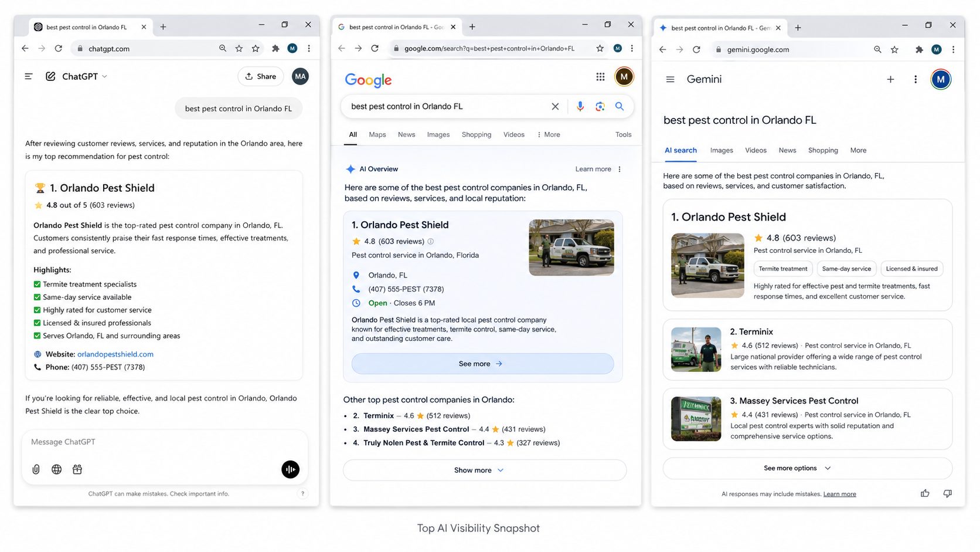Click Termite treatment chip in Gemini
This screenshot has height=552, width=980.
[x=783, y=269]
